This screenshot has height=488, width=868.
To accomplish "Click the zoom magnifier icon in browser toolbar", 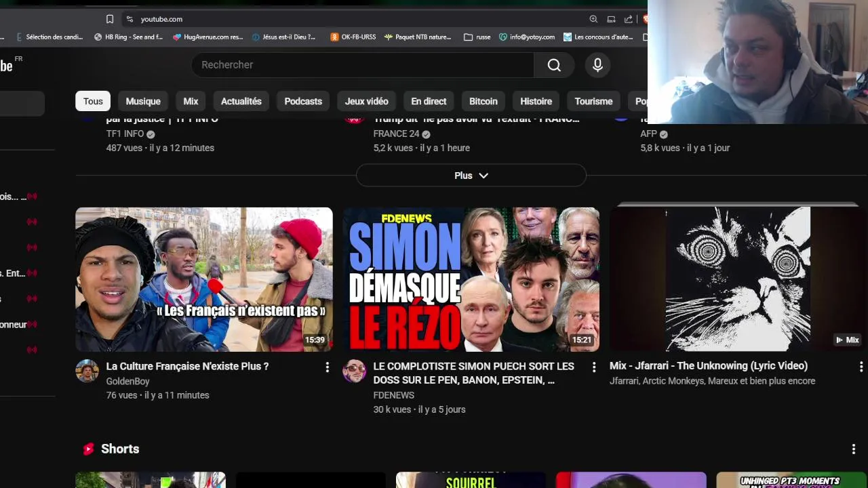I will point(593,19).
